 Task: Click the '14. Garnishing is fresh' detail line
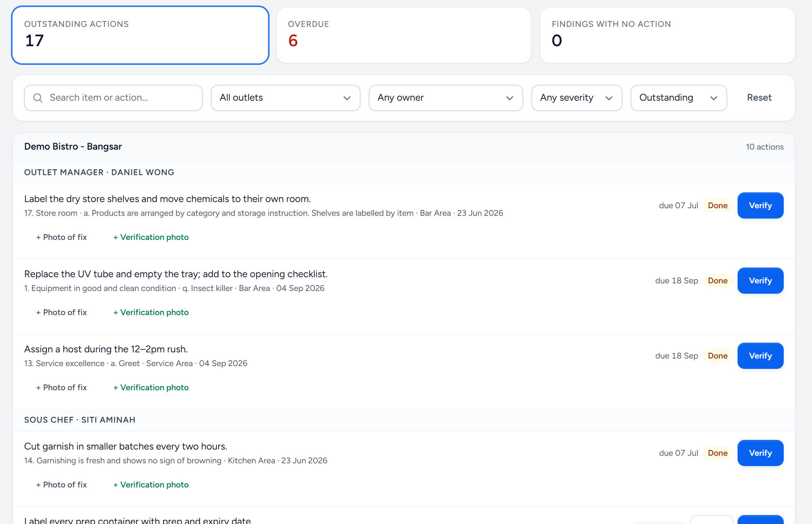point(176,461)
